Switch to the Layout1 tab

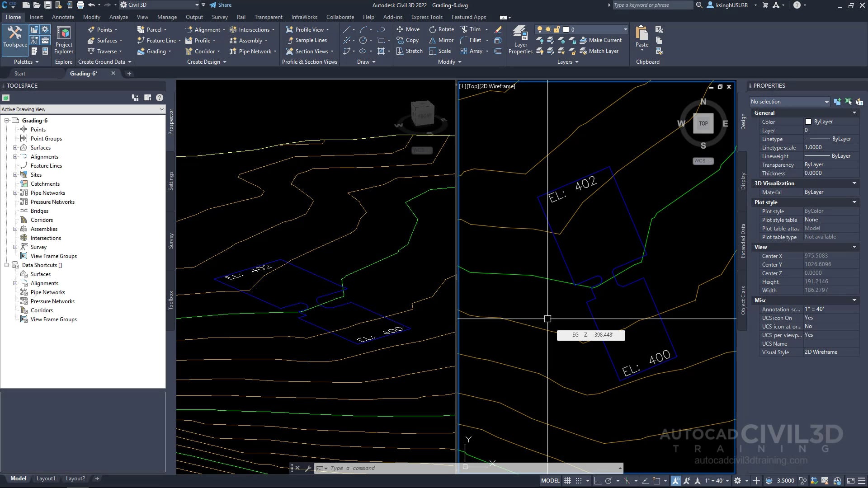(x=46, y=479)
